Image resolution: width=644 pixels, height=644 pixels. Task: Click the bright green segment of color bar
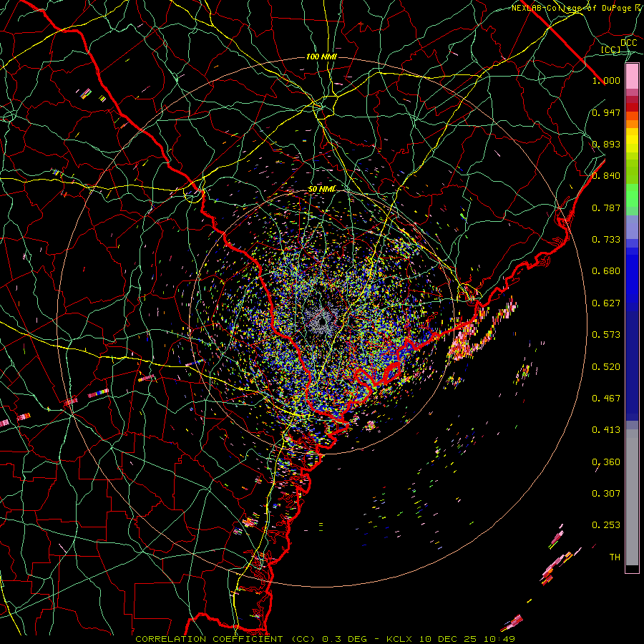pos(632,195)
